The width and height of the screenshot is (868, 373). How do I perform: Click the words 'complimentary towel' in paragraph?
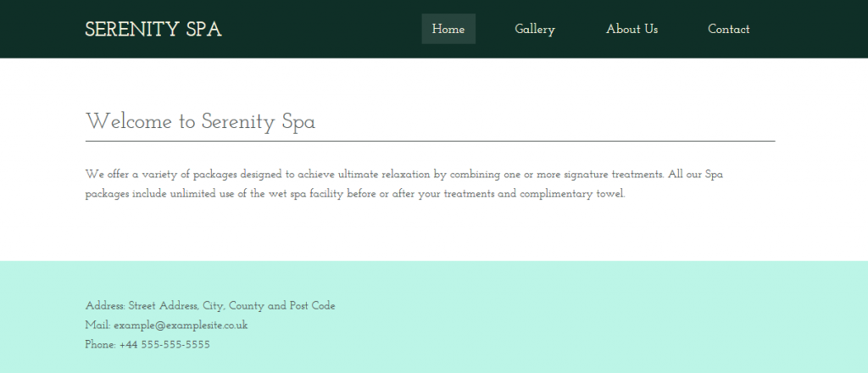pyautogui.click(x=572, y=193)
